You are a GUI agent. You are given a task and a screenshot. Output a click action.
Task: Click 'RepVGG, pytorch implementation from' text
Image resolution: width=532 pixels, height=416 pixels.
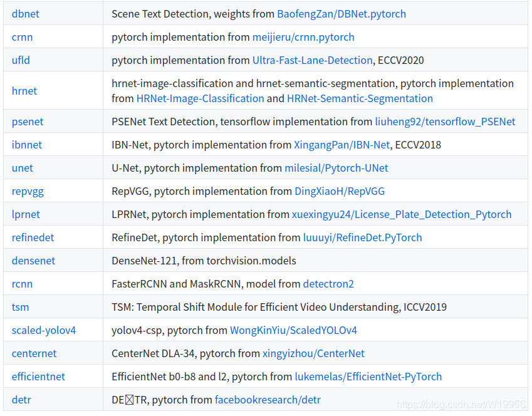click(x=202, y=191)
